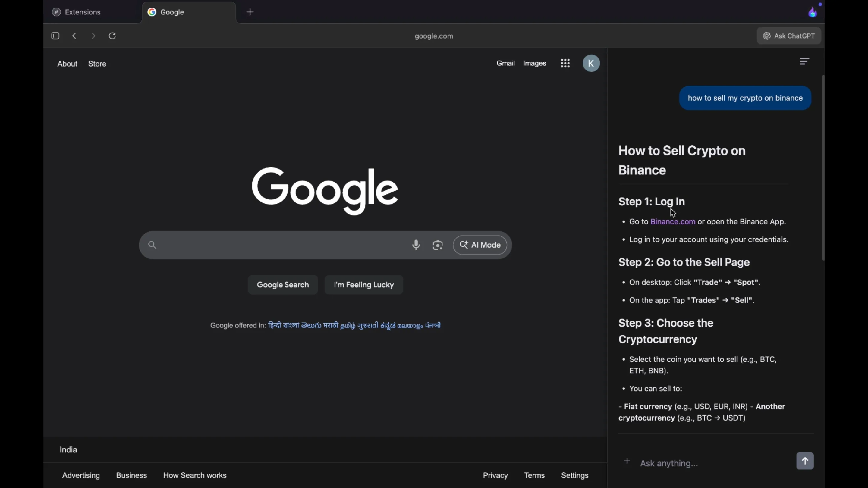The image size is (868, 488).
Task: Click the AI Mode button
Action: [480, 245]
